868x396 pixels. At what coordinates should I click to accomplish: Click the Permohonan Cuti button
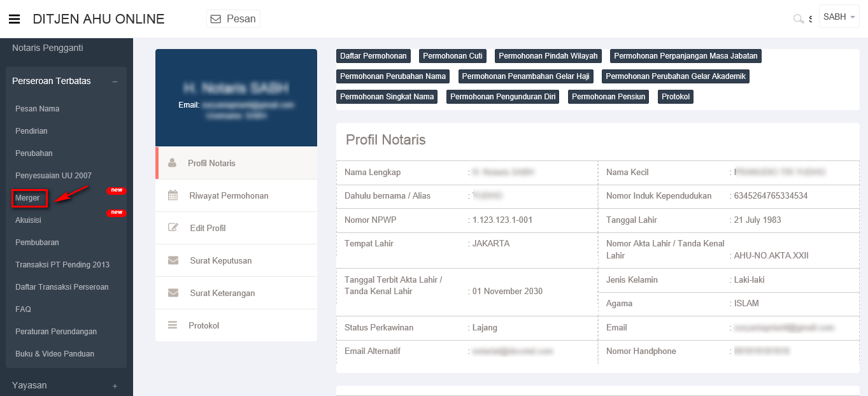pos(452,56)
